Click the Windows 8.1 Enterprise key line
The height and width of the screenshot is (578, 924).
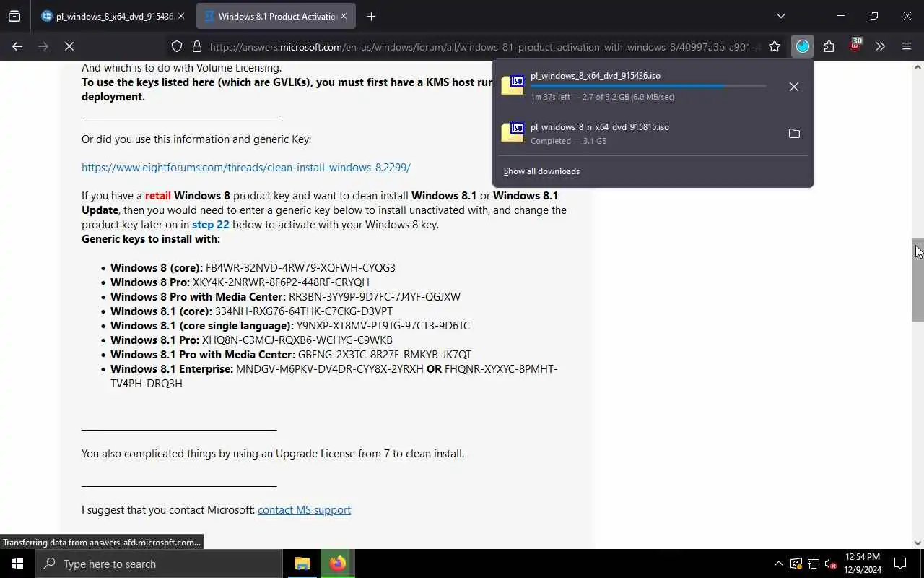(334, 376)
